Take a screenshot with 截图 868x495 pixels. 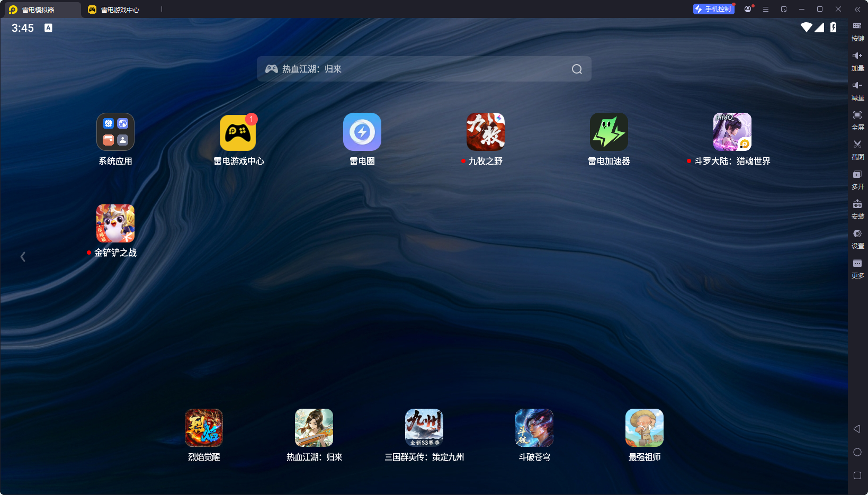pyautogui.click(x=857, y=150)
